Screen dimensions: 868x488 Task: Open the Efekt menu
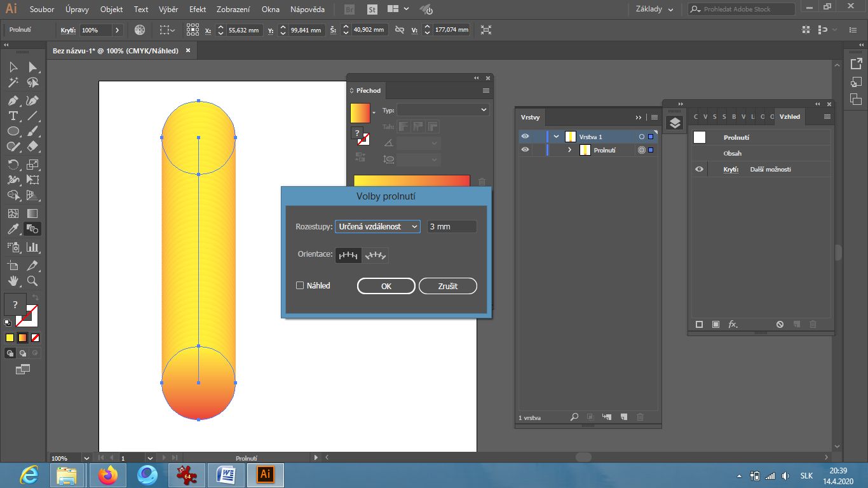(x=197, y=10)
